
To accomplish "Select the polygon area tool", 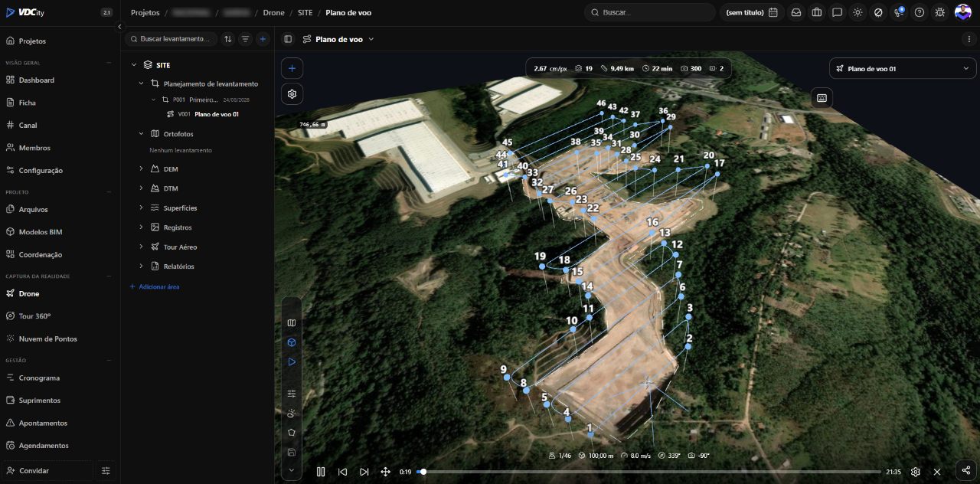I will pos(292,432).
